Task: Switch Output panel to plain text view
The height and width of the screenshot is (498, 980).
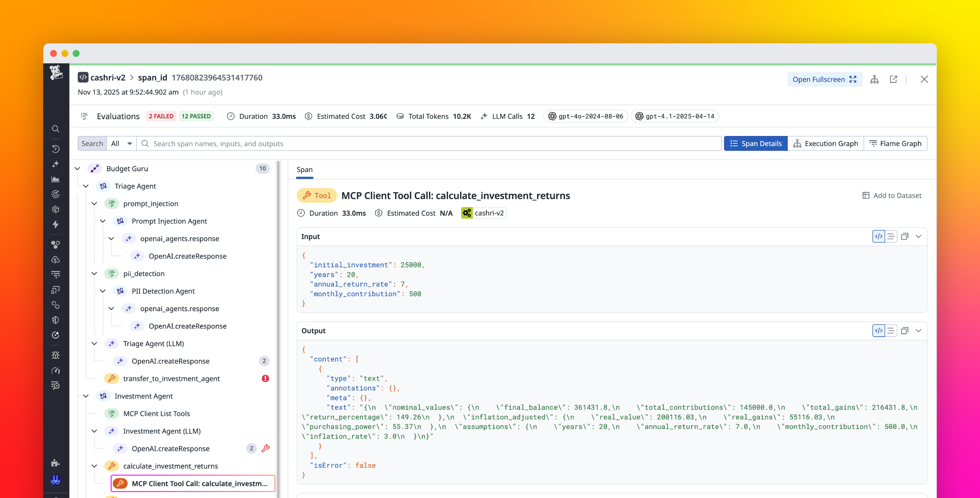Action: pyautogui.click(x=891, y=331)
